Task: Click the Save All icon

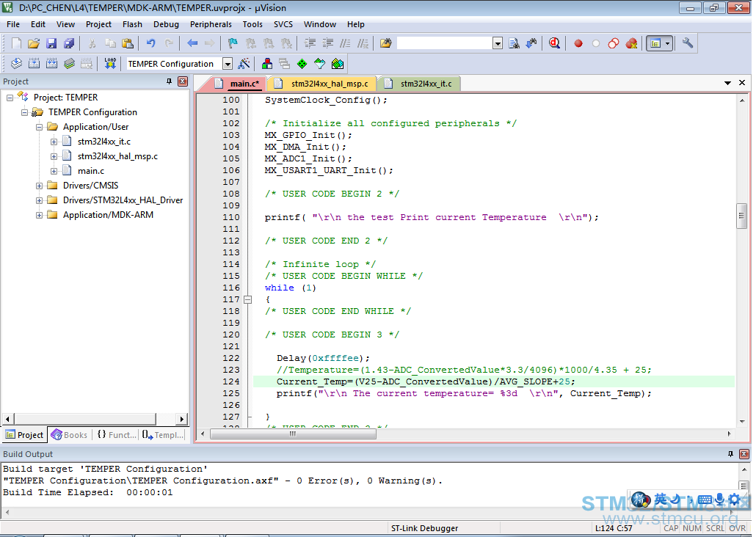Action: pos(69,43)
